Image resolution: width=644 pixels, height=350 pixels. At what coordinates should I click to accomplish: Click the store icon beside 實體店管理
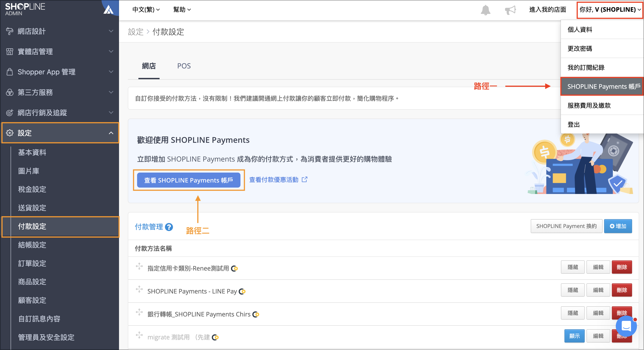coord(9,52)
